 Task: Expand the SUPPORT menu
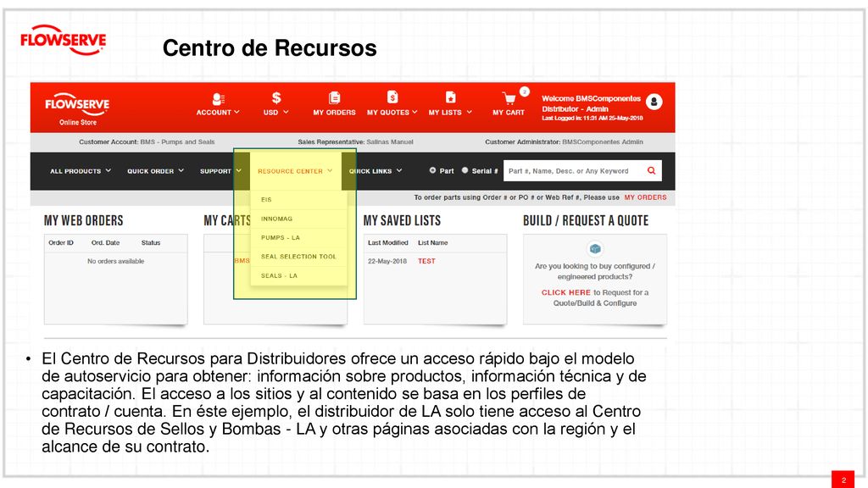point(221,171)
